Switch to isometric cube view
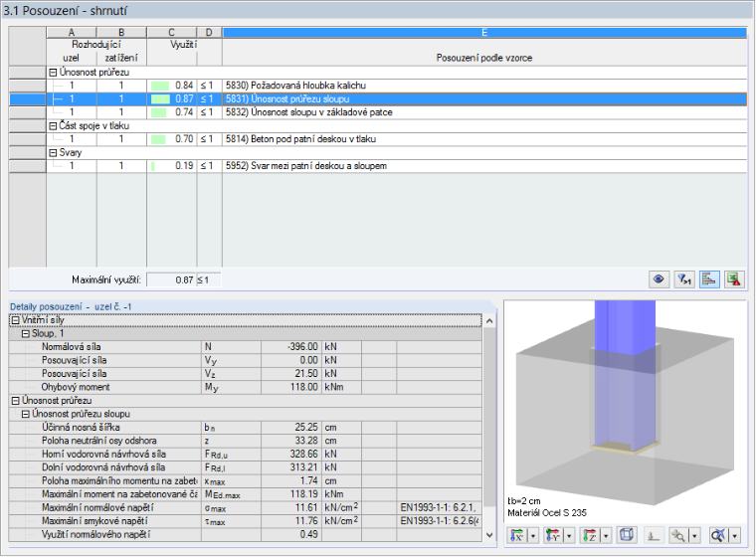The height and width of the screenshot is (557, 756). (627, 535)
